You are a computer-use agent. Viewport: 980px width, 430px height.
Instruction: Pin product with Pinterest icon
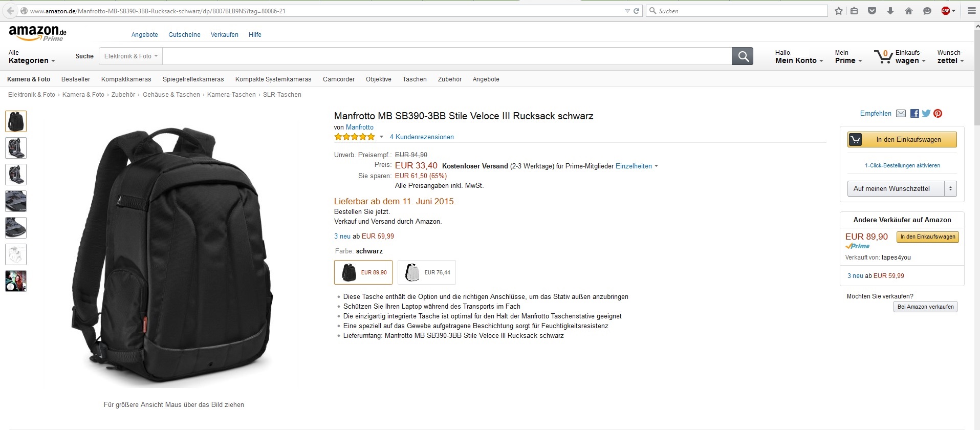click(938, 114)
